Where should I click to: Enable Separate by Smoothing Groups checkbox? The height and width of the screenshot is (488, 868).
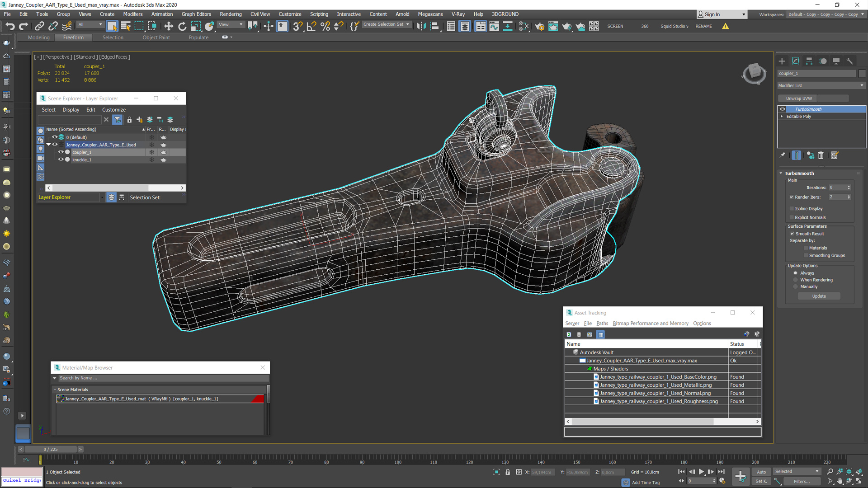(x=806, y=255)
